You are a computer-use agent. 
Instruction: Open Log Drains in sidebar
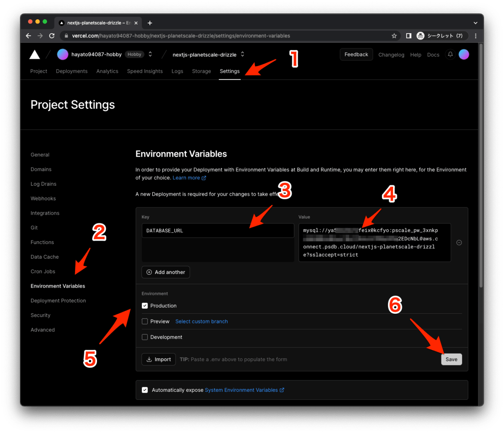point(44,184)
